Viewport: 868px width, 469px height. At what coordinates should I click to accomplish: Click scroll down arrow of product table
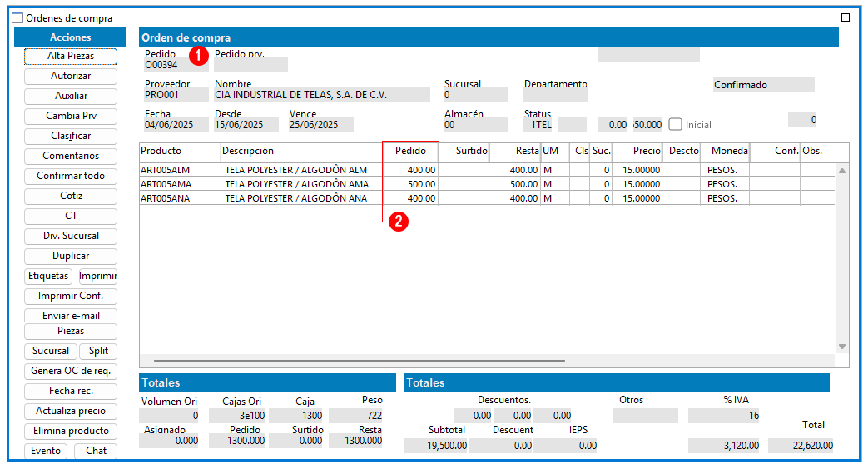click(x=842, y=347)
